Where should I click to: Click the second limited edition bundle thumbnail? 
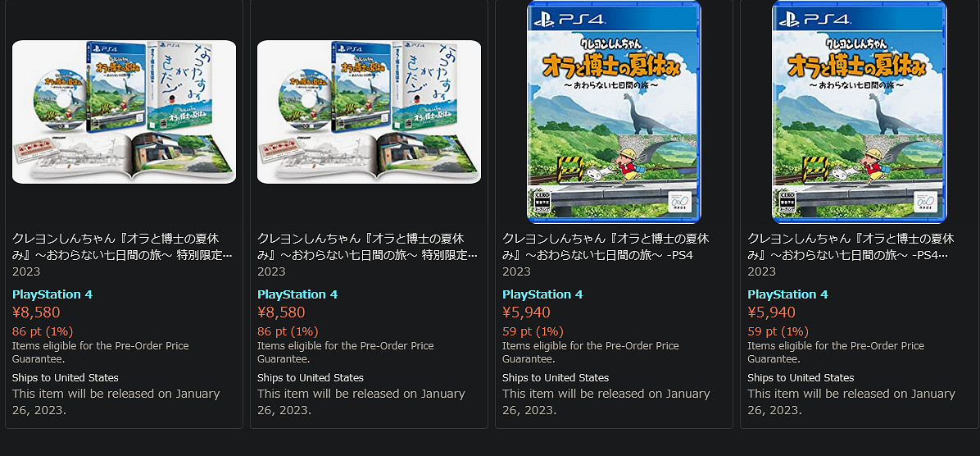tap(369, 112)
